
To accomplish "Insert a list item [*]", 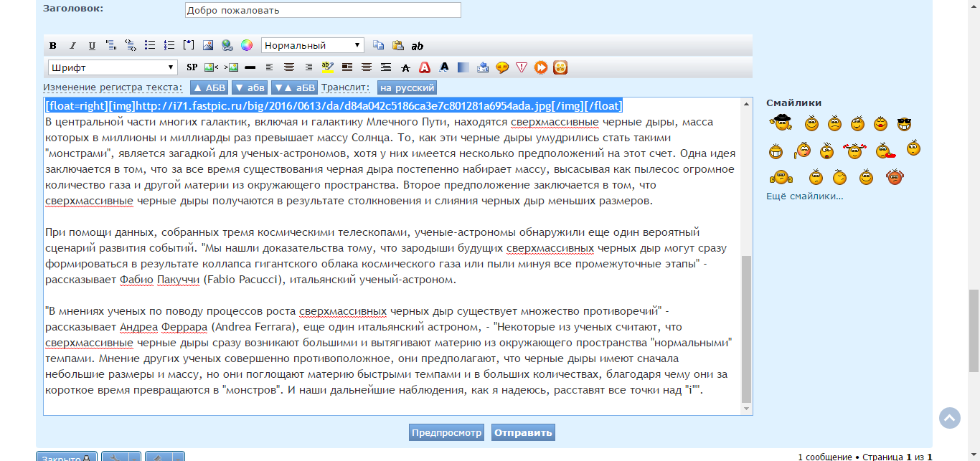I will click(189, 45).
